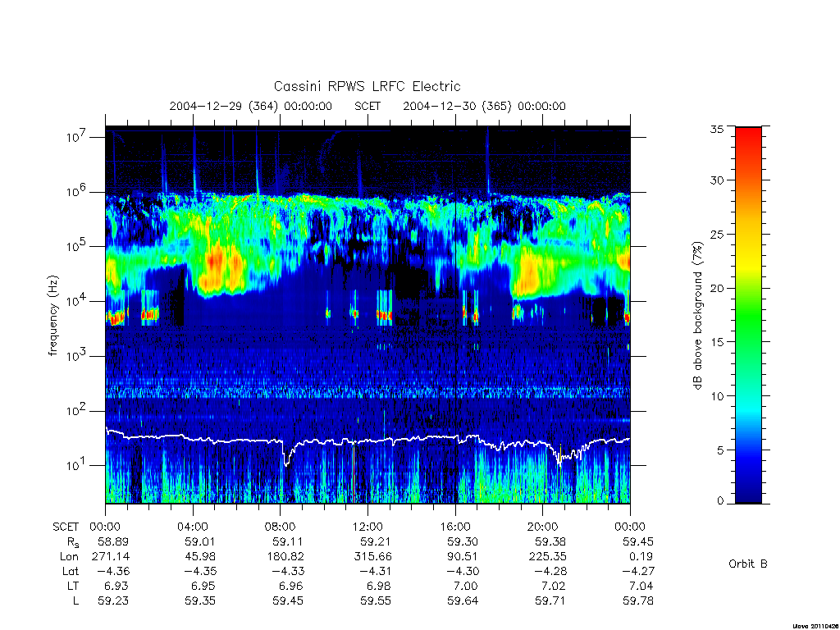Click the SCET tick label 20:00
Screen dimensions: 840x630
click(x=543, y=527)
